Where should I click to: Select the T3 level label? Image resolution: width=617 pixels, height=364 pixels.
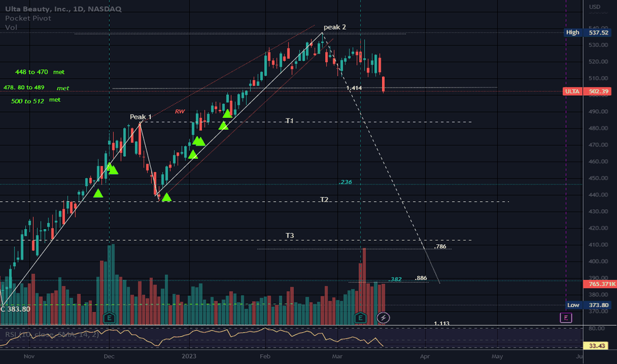(289, 236)
